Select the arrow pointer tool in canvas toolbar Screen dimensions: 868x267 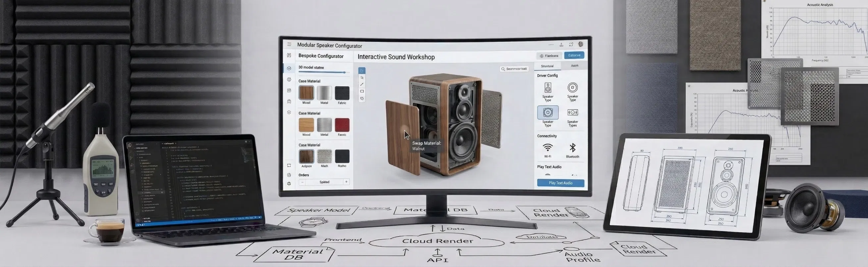coord(362,78)
